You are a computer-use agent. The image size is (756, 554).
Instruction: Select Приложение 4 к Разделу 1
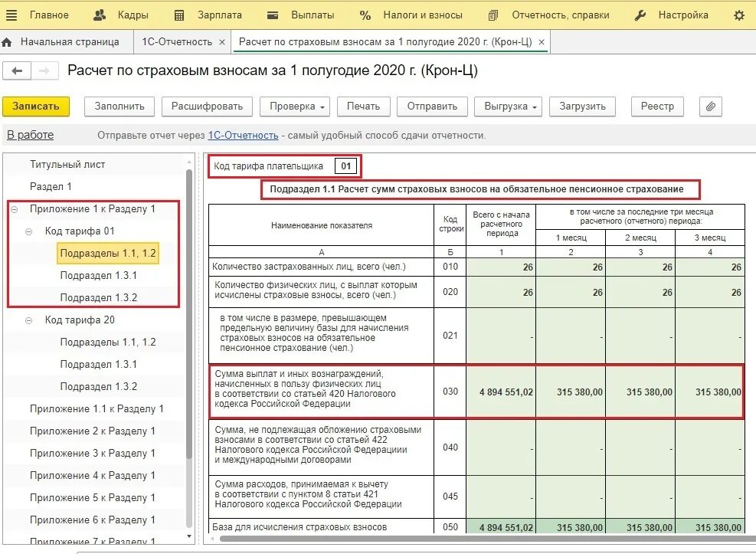pos(93,475)
